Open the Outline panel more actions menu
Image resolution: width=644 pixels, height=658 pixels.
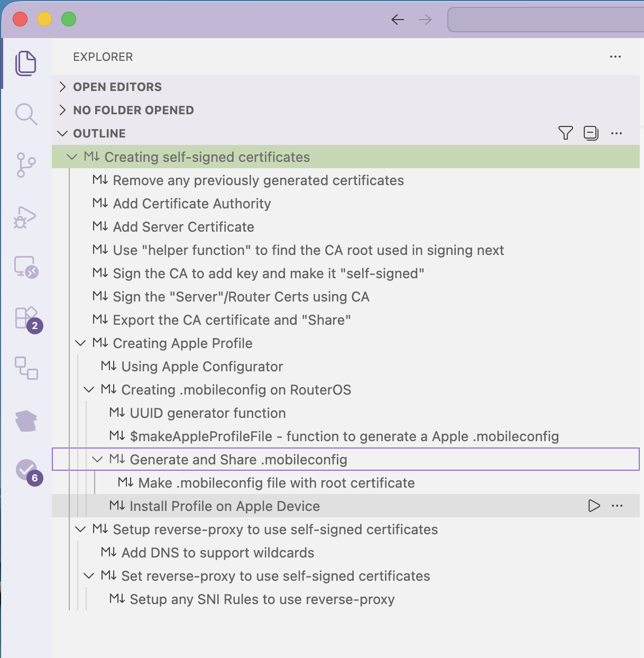[x=617, y=133]
